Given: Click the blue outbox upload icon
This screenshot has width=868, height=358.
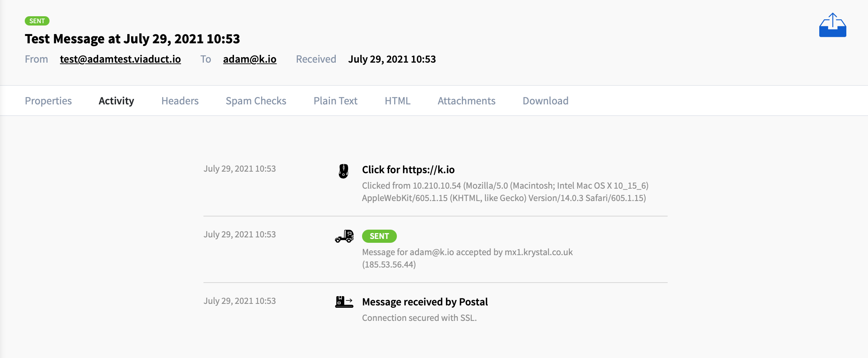Looking at the screenshot, I should (x=832, y=25).
